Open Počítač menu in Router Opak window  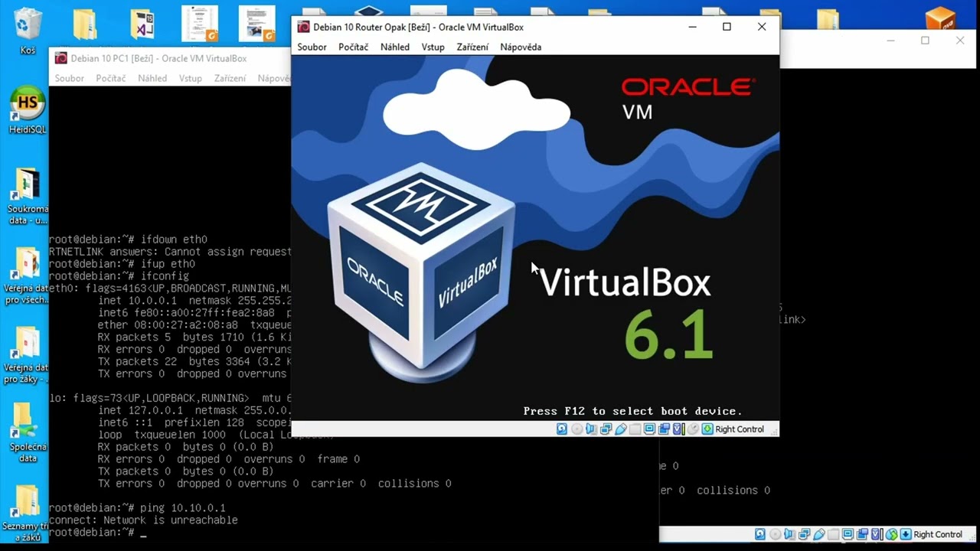point(353,47)
